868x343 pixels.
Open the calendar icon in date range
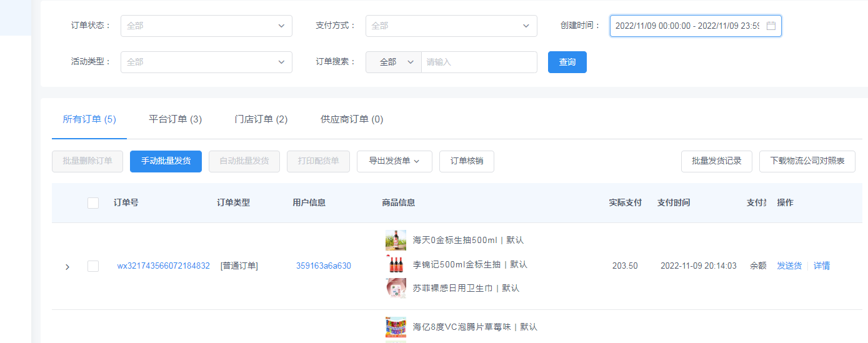pos(771,26)
